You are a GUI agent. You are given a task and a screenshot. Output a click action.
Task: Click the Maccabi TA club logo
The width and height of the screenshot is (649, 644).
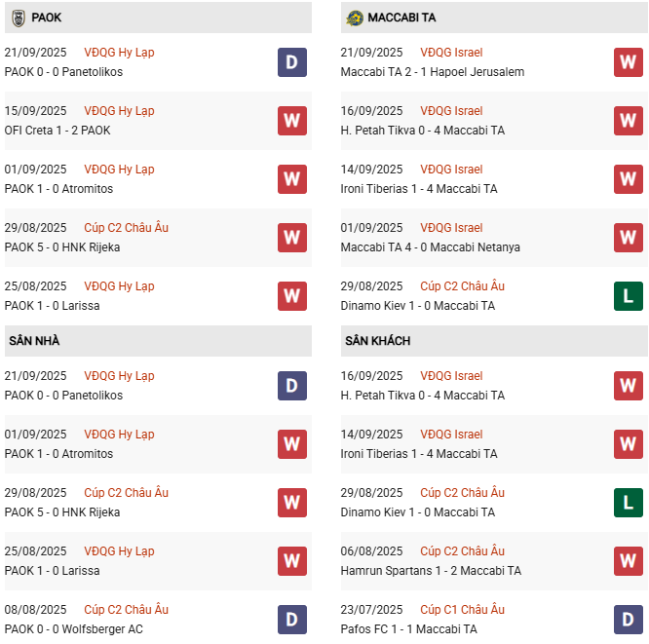pyautogui.click(x=355, y=18)
